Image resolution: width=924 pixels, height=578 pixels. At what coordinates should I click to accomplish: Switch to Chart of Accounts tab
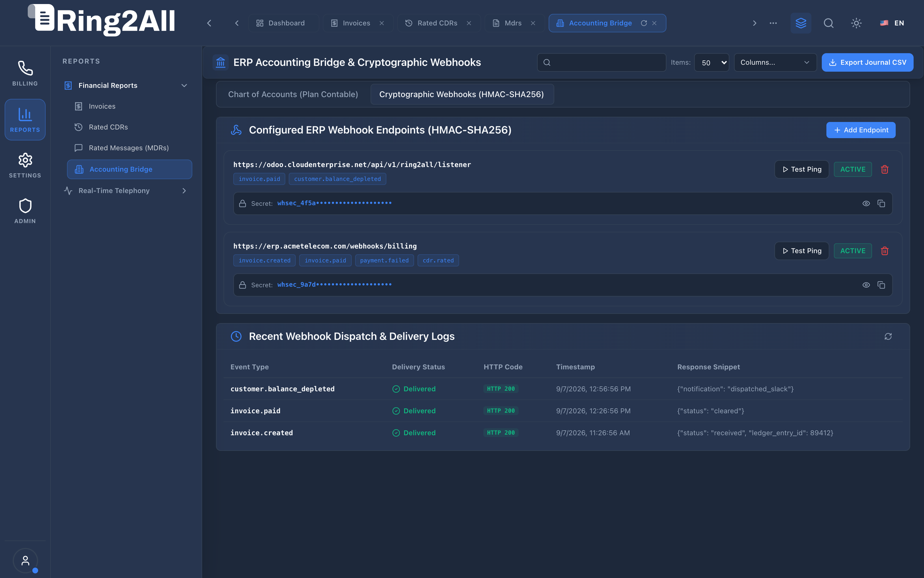293,94
